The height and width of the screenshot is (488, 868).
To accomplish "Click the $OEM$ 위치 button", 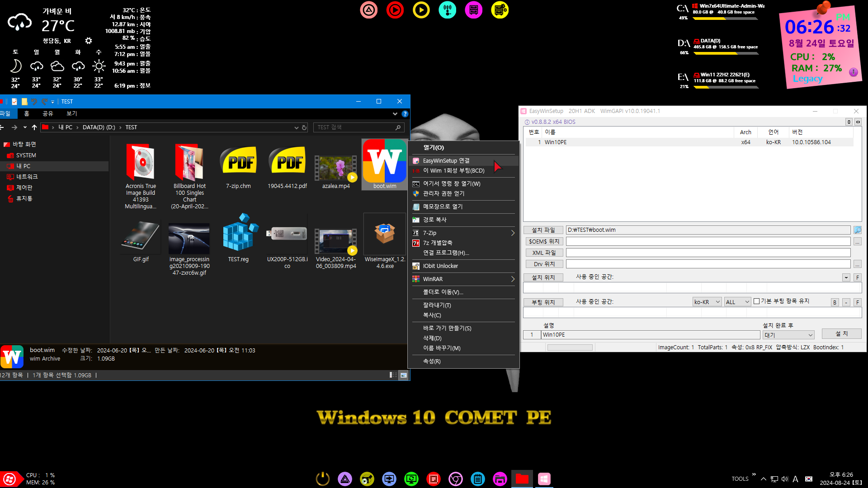I will click(x=543, y=241).
